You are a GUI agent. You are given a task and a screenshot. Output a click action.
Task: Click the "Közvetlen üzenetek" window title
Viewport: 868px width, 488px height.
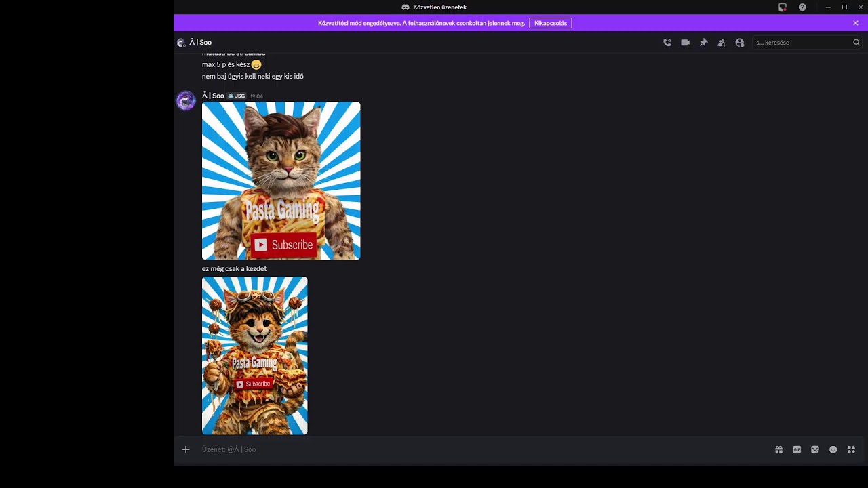440,7
